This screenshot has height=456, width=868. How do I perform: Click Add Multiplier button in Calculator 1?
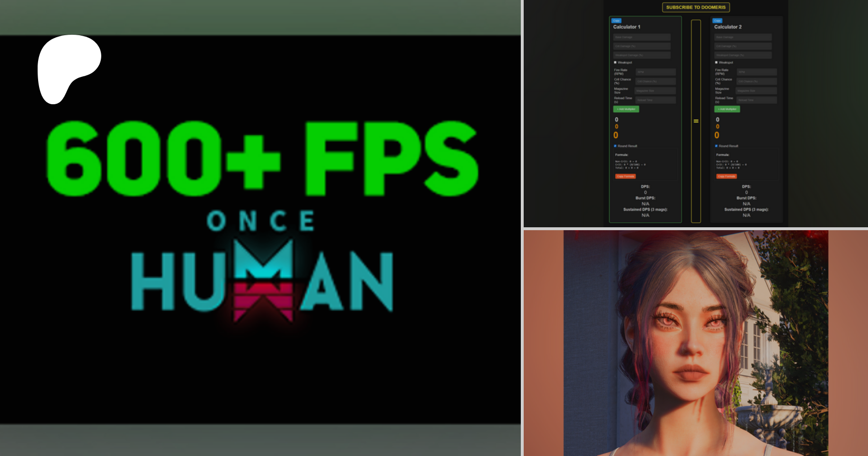(626, 109)
